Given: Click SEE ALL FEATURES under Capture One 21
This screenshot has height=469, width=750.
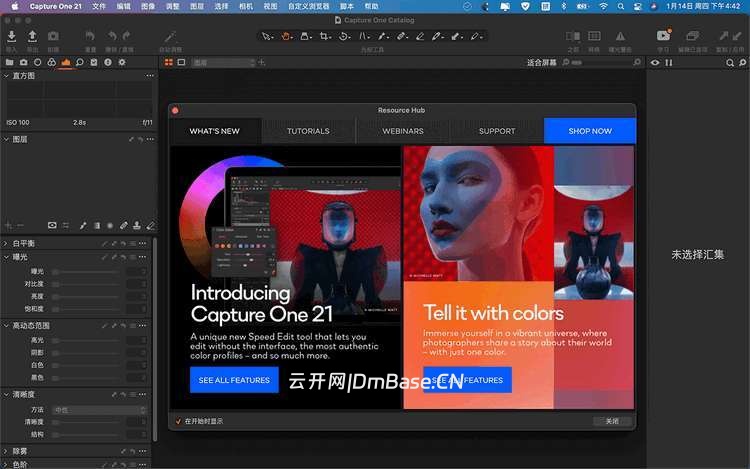Looking at the screenshot, I should point(234,380).
